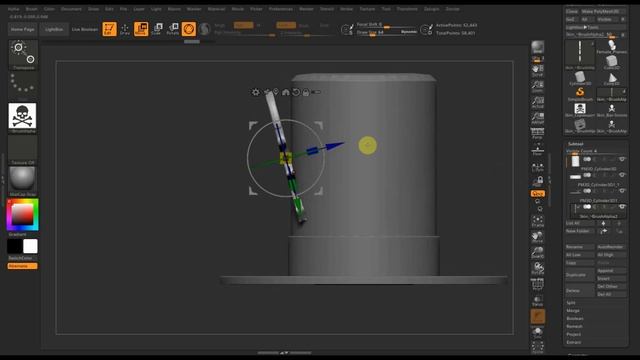Viewport: 640px width, 360px height.
Task: Click the gizmo lock icon
Action: coord(306,92)
